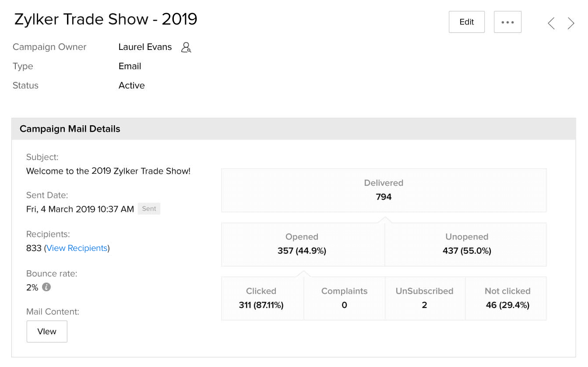Click the Campaign Mail Details section header
The height and width of the screenshot is (367, 588).
[70, 129]
